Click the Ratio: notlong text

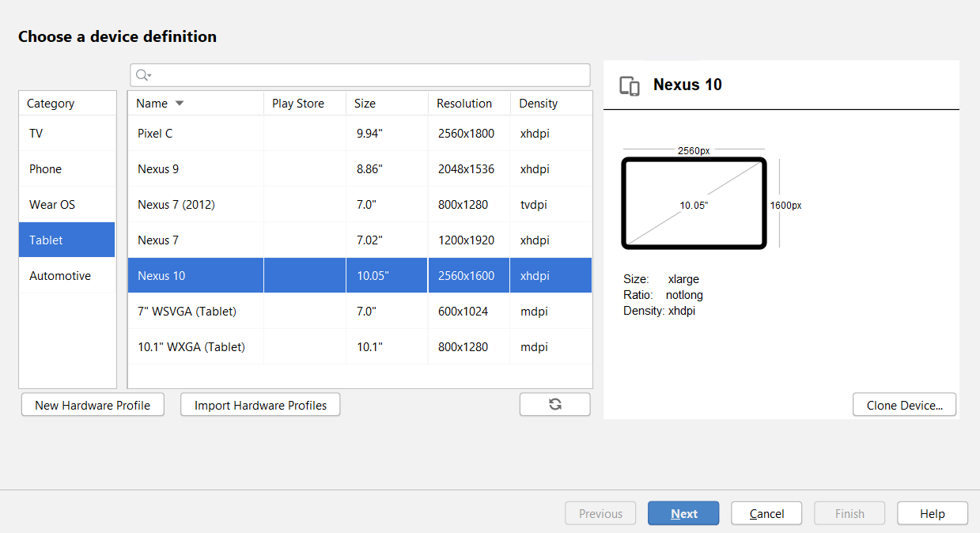tap(663, 295)
